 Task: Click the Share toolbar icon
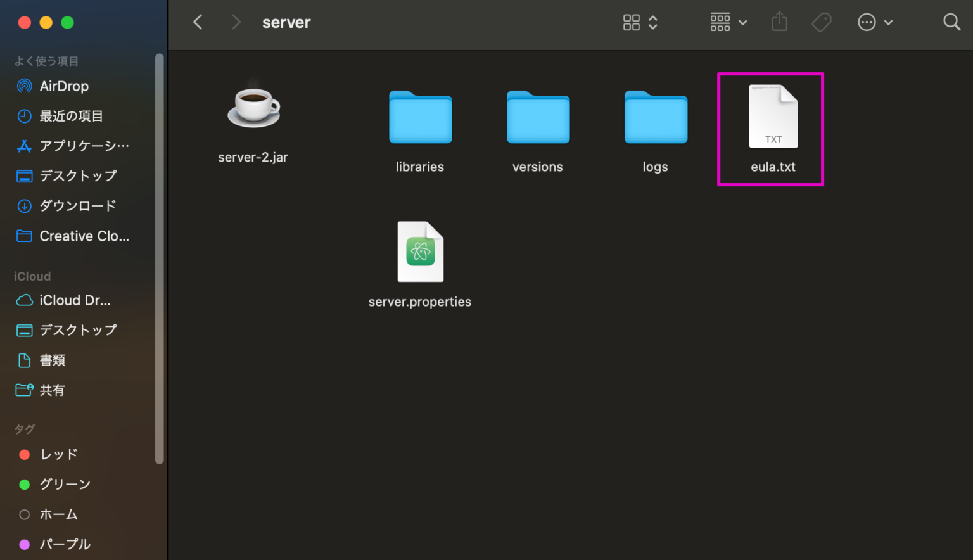point(779,22)
